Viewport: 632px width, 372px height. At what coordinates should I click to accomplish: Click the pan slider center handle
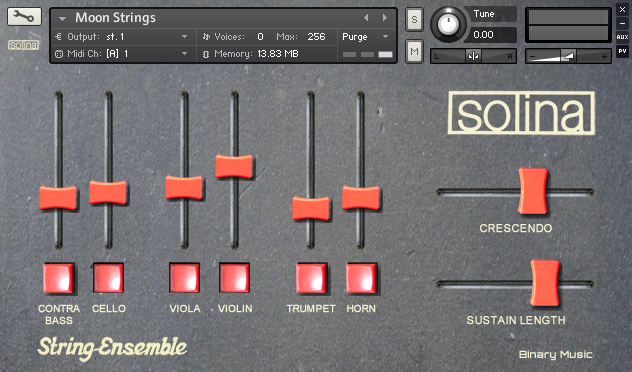[473, 56]
